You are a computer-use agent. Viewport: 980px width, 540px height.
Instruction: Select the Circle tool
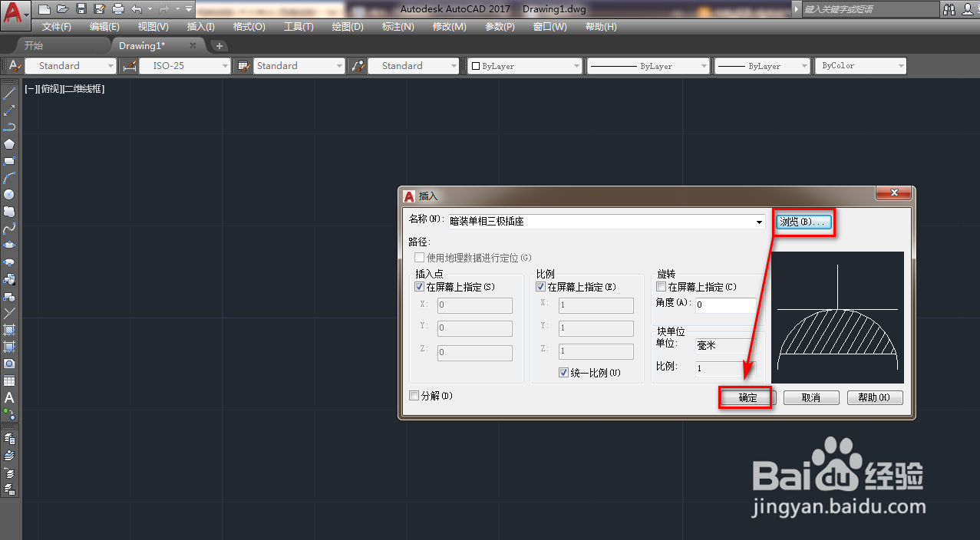(9, 195)
